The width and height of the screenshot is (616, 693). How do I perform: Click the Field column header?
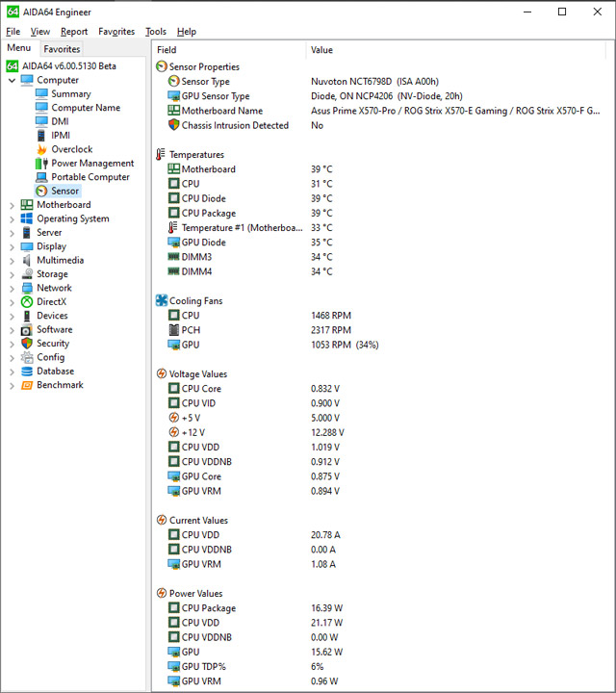(229, 50)
